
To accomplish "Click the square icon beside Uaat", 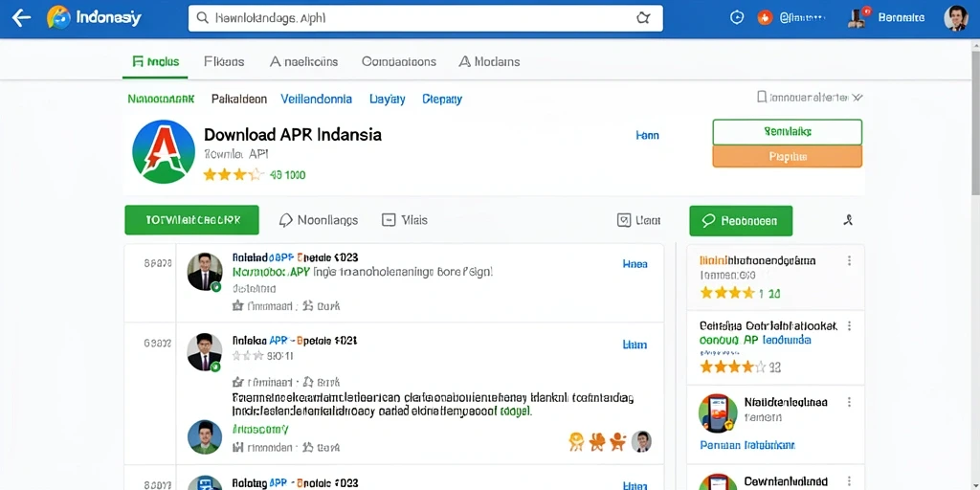I will [623, 220].
